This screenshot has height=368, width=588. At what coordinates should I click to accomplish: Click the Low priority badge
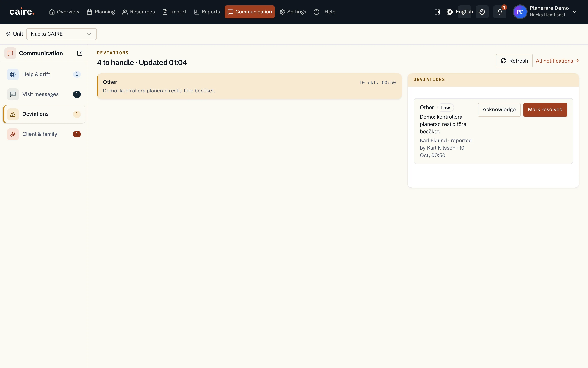click(445, 108)
